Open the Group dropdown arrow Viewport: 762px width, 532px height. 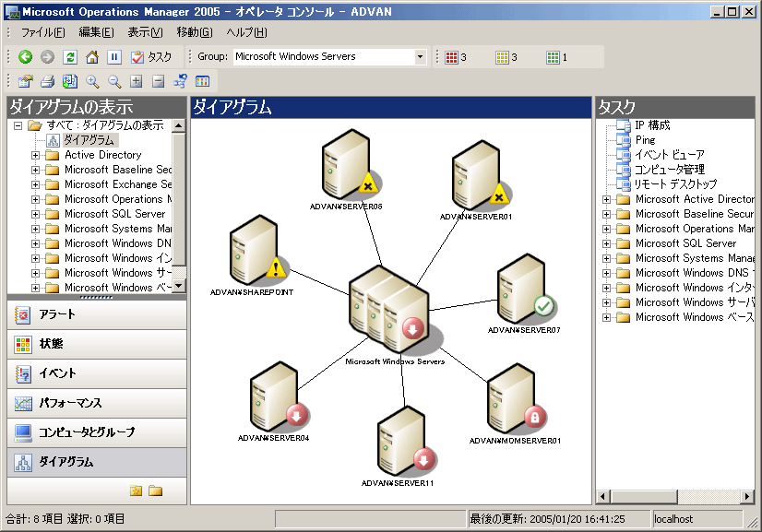(x=420, y=57)
